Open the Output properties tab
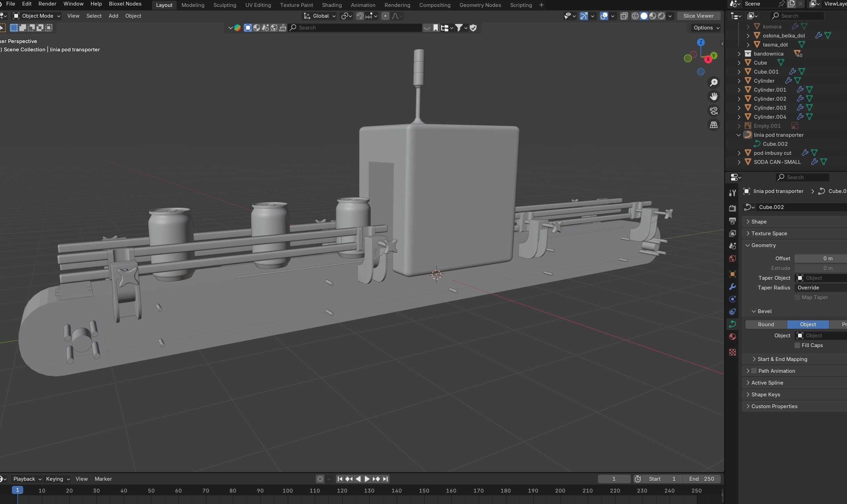This screenshot has height=504, width=847. click(x=732, y=221)
